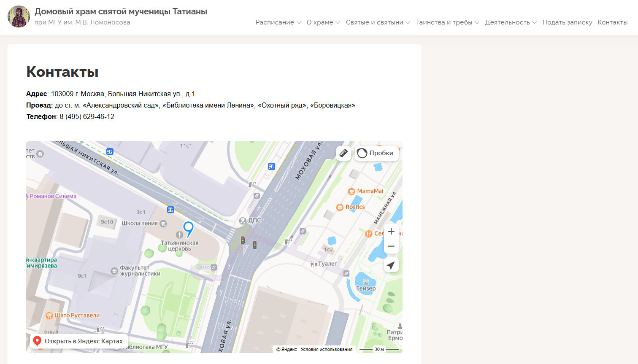
Task: Click the Контакты page heading
Action: 62,72
